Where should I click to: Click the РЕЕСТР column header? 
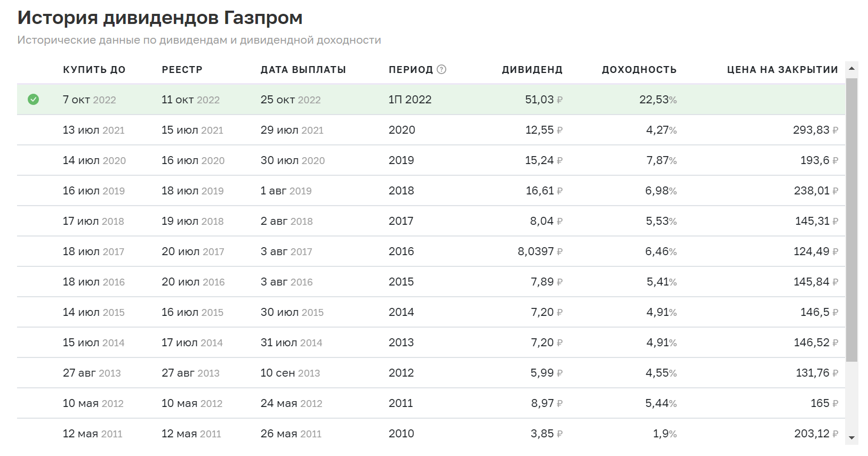182,70
